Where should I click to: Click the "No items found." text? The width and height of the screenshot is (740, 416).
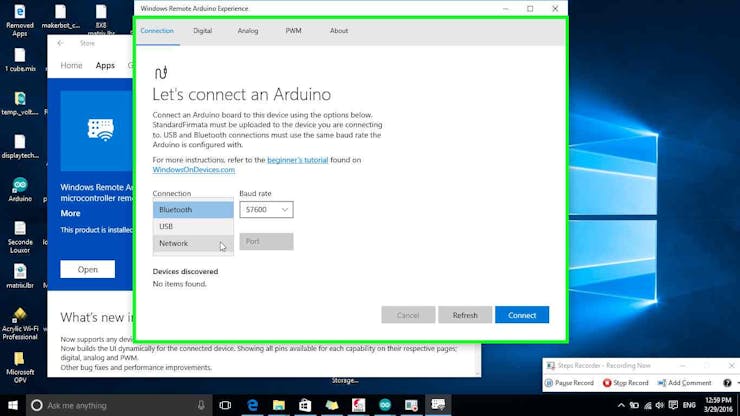[x=179, y=284]
